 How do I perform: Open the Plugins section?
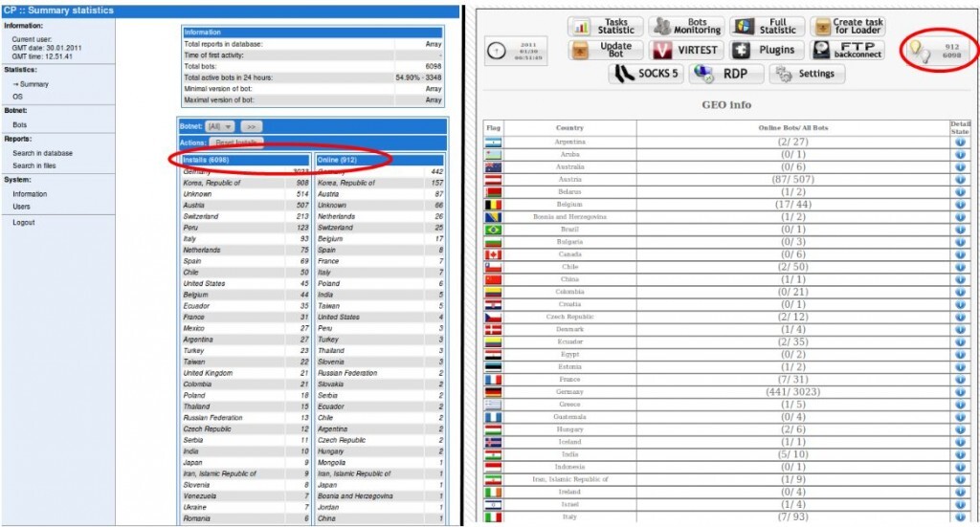point(767,50)
